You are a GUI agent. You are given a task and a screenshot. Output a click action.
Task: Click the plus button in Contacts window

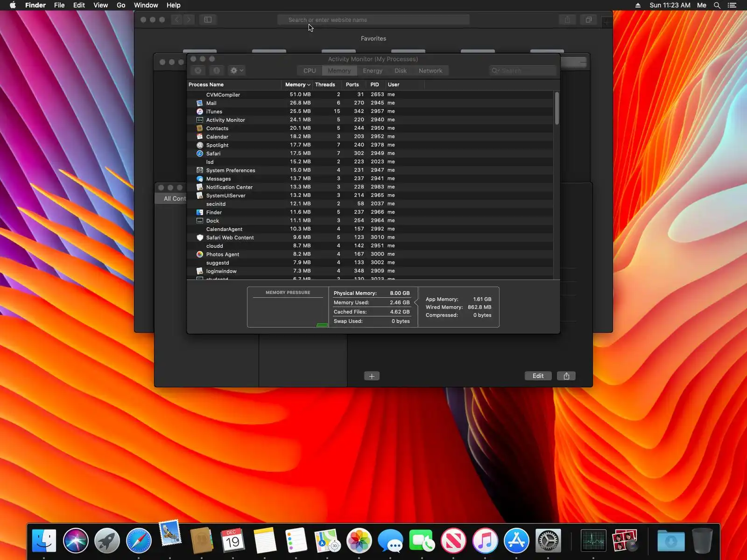[x=372, y=376]
